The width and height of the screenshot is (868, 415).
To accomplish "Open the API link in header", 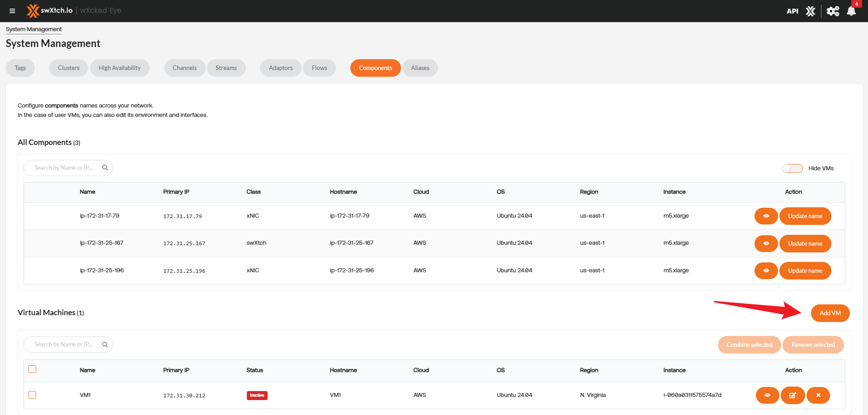I will [x=792, y=11].
